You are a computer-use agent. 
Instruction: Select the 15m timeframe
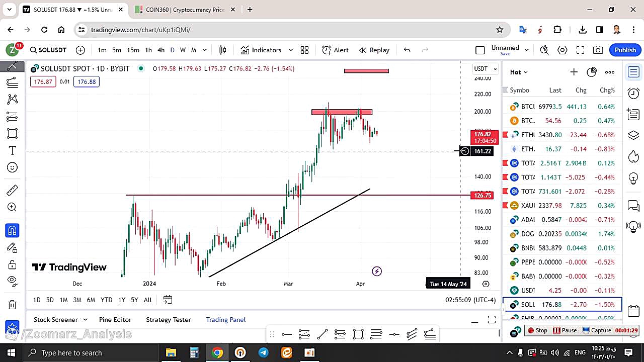(x=133, y=50)
